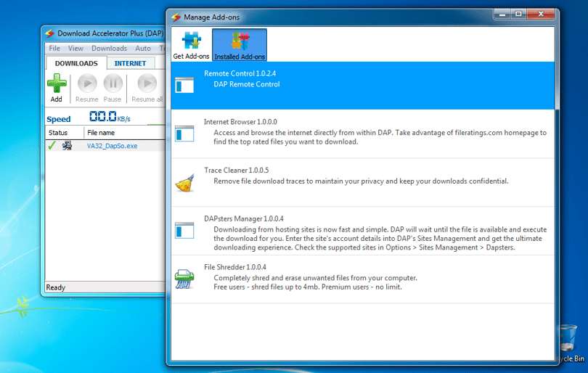Image resolution: width=588 pixels, height=373 pixels.
Task: Click the lightning icon in Manage Add-ons title bar
Action: tap(176, 17)
